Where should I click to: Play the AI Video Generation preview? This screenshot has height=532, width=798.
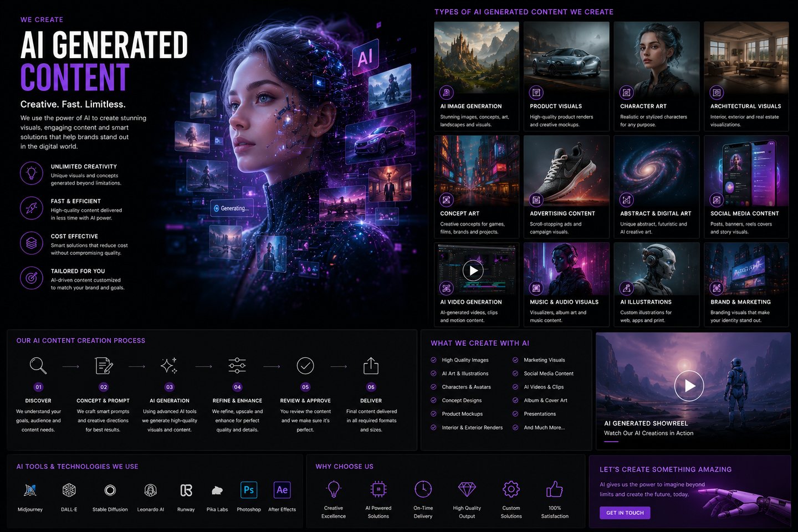[473, 270]
